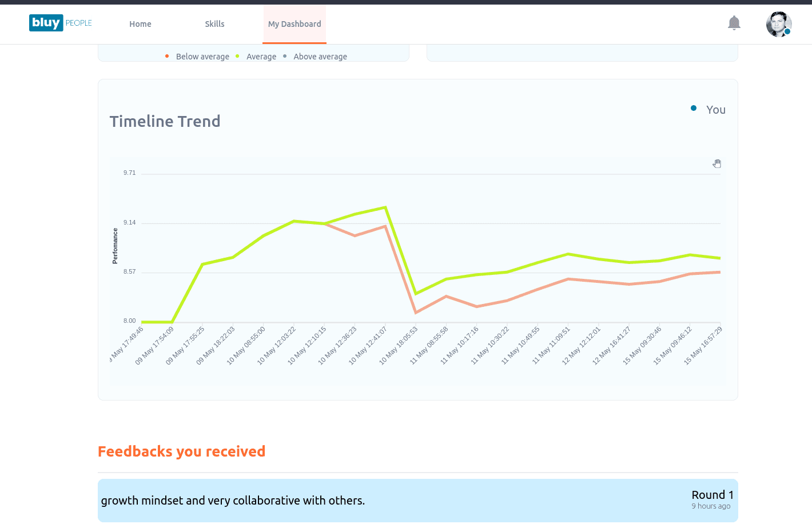Open the user profile avatar menu
Image resolution: width=812 pixels, height=528 pixels.
(x=778, y=24)
